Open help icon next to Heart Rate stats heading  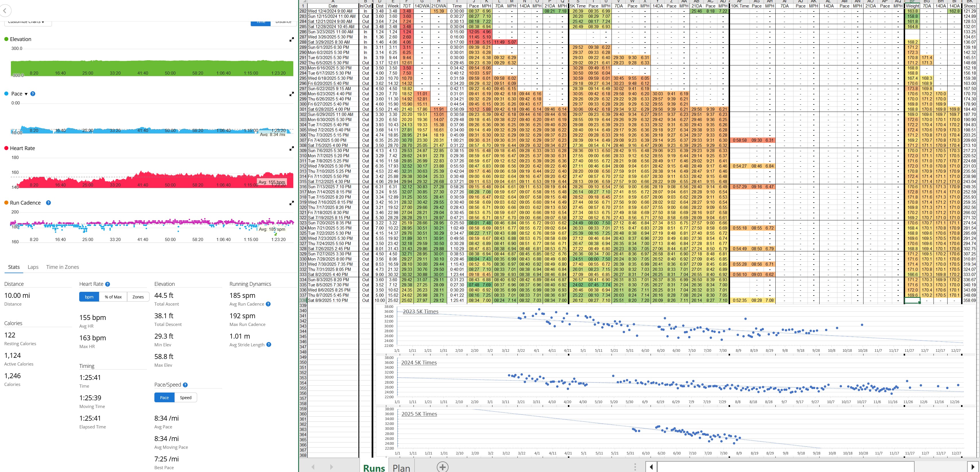(x=108, y=284)
